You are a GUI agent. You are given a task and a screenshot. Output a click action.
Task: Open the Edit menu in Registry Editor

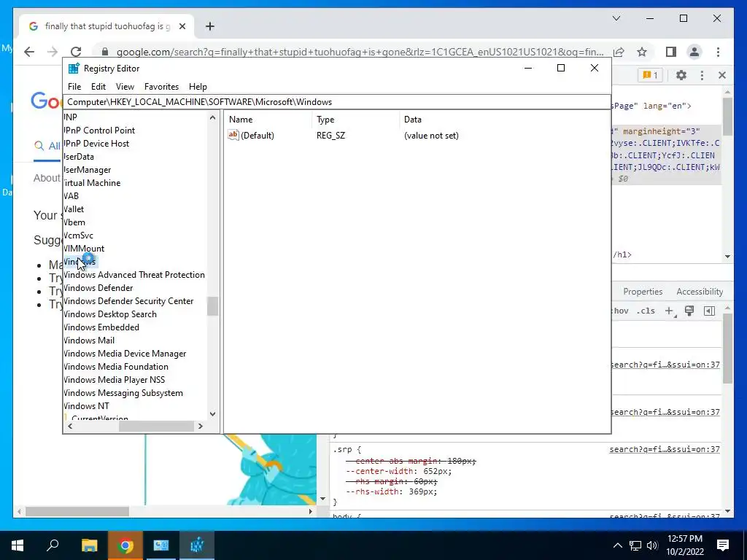pos(98,87)
